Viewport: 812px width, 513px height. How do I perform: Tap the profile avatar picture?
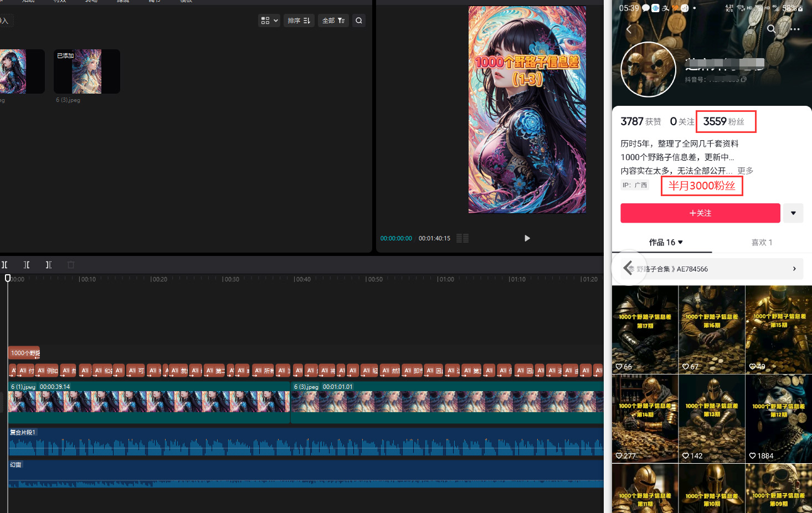point(649,69)
